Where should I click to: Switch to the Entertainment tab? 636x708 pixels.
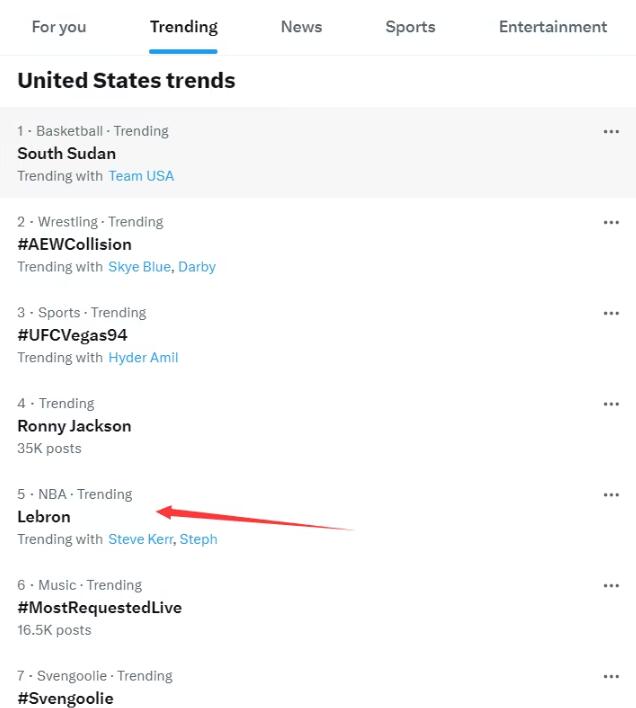pos(552,27)
